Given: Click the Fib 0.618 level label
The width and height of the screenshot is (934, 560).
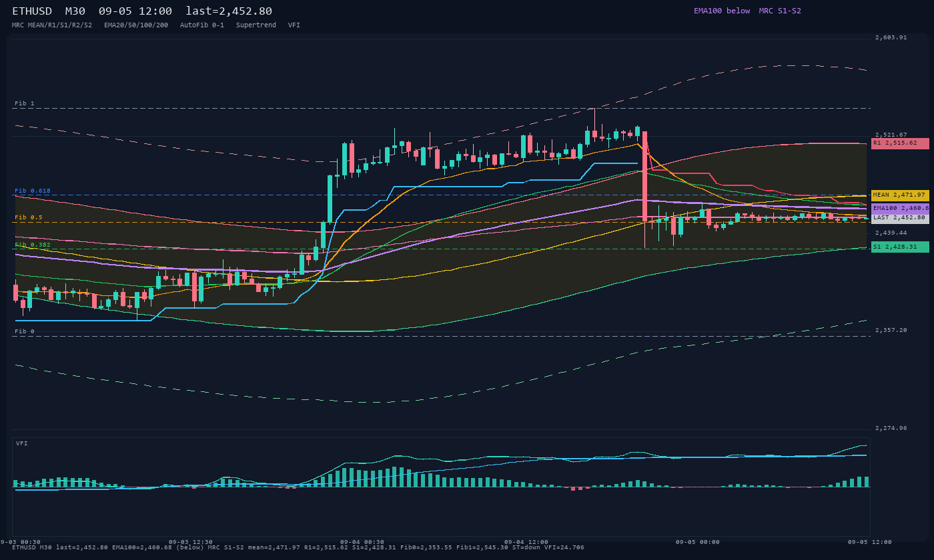Looking at the screenshot, I should (33, 191).
